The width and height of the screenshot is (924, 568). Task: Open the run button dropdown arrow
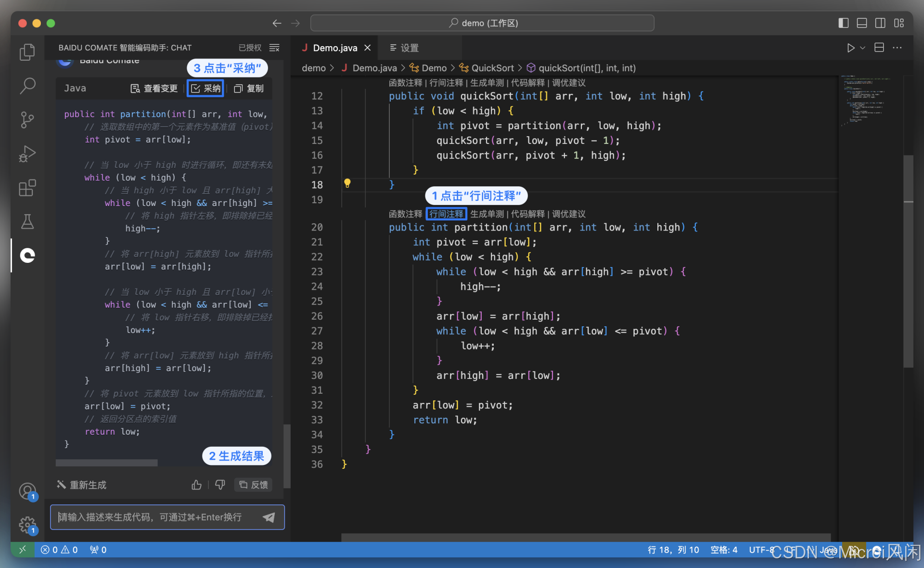tap(863, 48)
